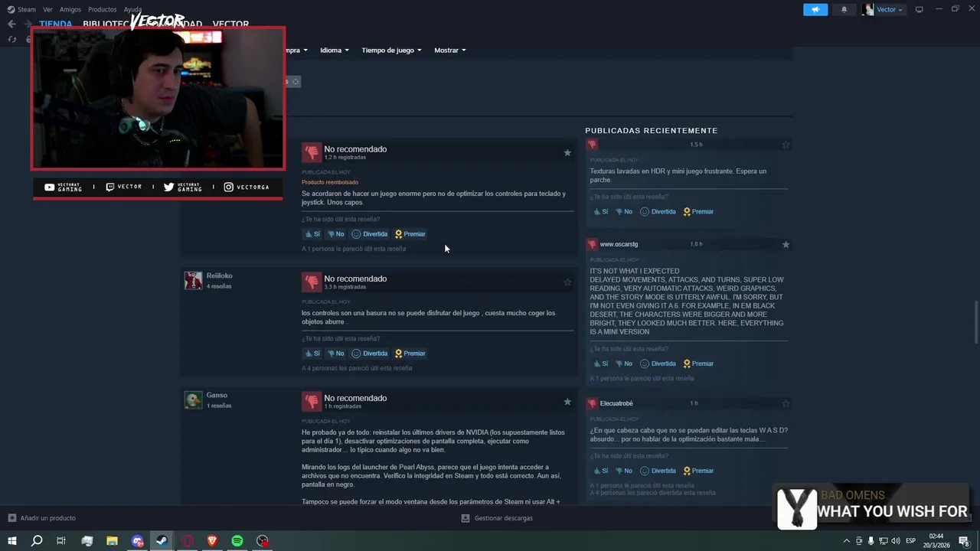980x551 pixels.
Task: Expand the Tiempo de juego dropdown
Action: 391,51
